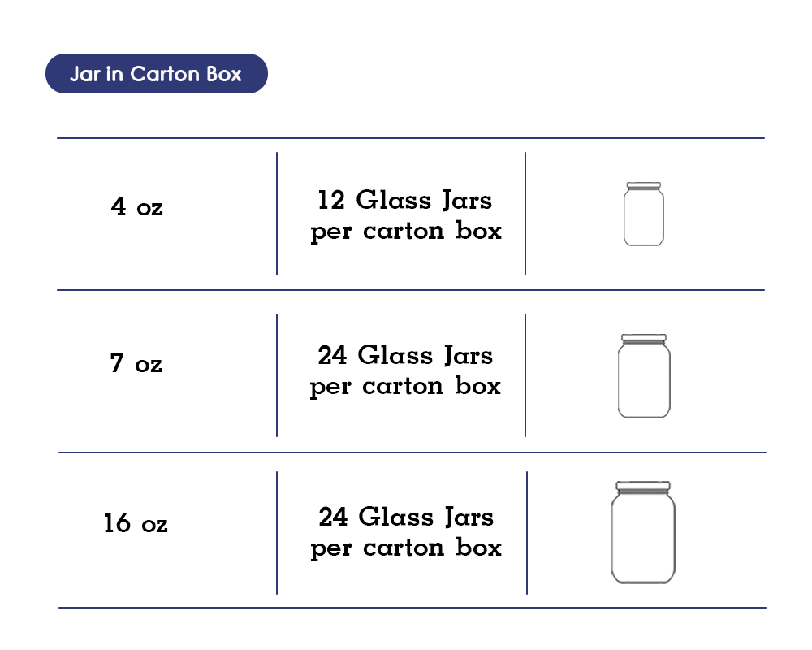The image size is (812, 650).
Task: Click the number '24' beside the largest jar
Action: click(333, 518)
